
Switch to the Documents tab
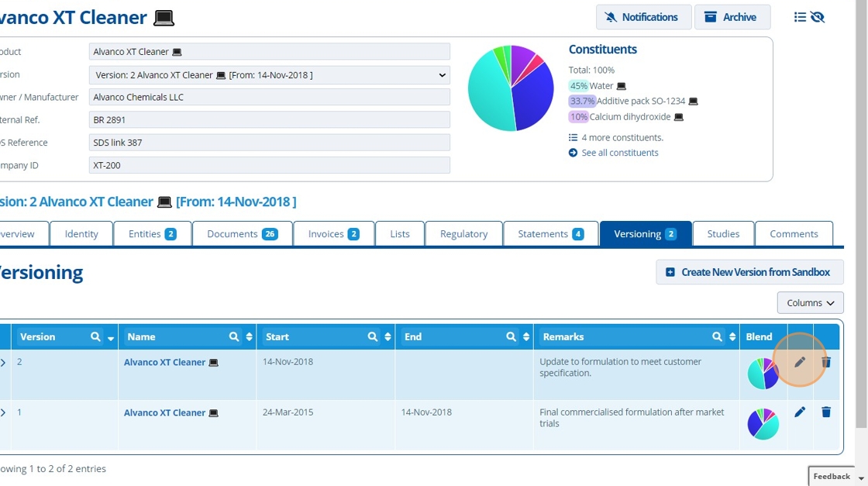click(x=243, y=233)
